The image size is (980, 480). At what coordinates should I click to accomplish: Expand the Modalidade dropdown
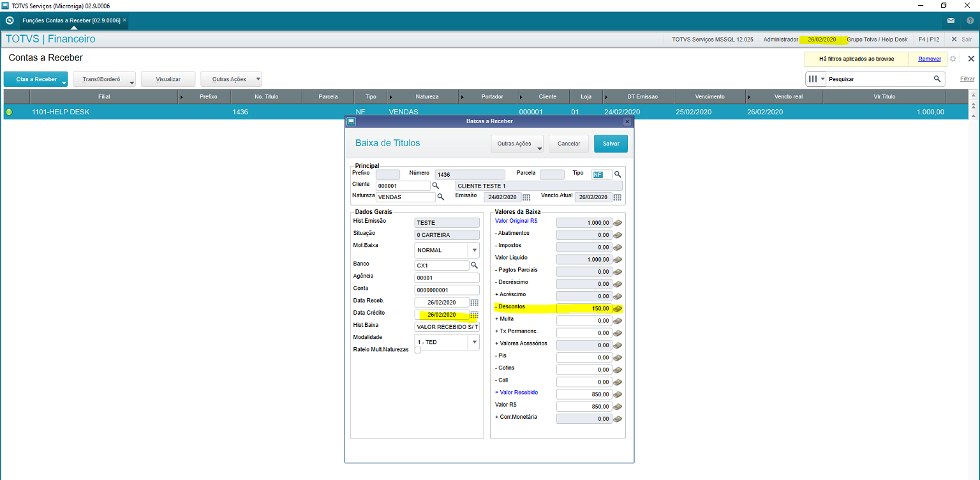473,342
